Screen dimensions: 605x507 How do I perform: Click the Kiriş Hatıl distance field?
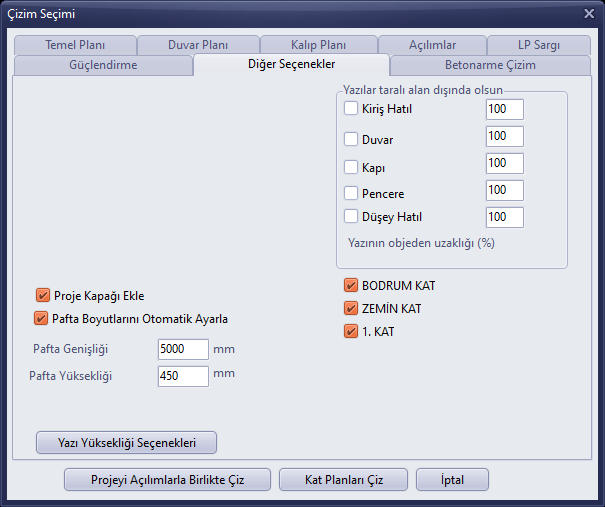(505, 110)
